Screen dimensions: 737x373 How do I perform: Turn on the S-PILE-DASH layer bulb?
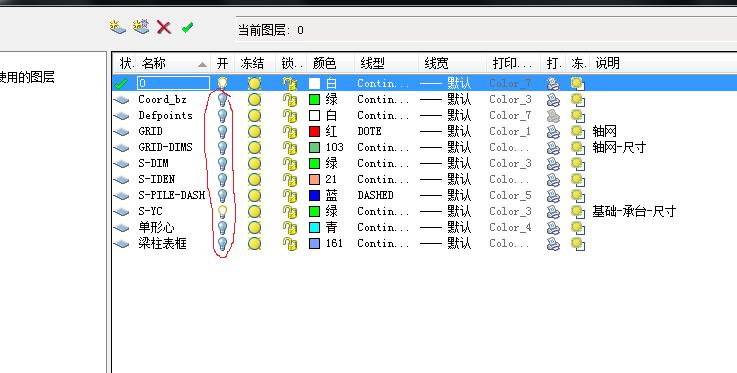coord(222,195)
